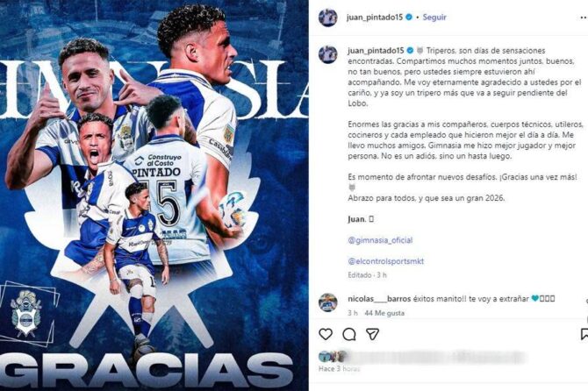Open nicolas____barros avatar in the comments

tap(327, 302)
